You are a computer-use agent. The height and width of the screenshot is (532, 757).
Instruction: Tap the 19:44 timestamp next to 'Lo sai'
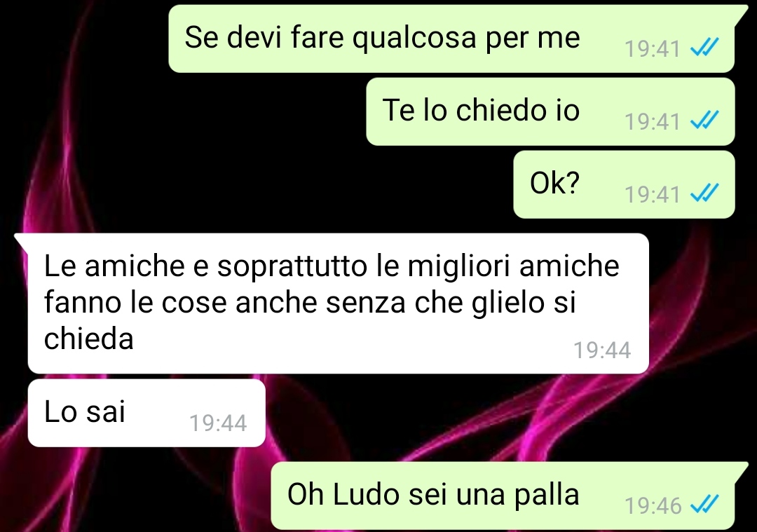tap(218, 423)
